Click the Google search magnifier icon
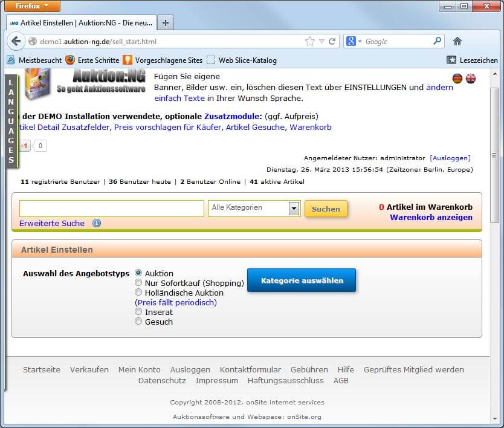The width and height of the screenshot is (504, 428). tap(437, 41)
